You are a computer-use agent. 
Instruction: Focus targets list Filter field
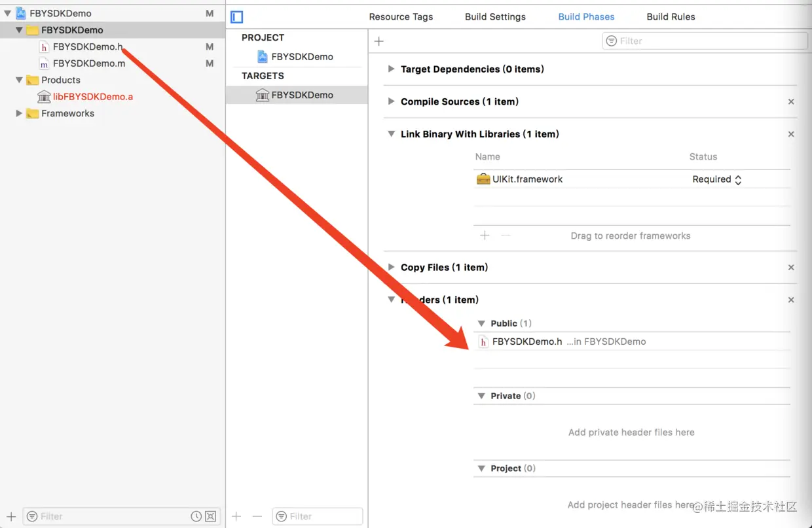(x=317, y=516)
